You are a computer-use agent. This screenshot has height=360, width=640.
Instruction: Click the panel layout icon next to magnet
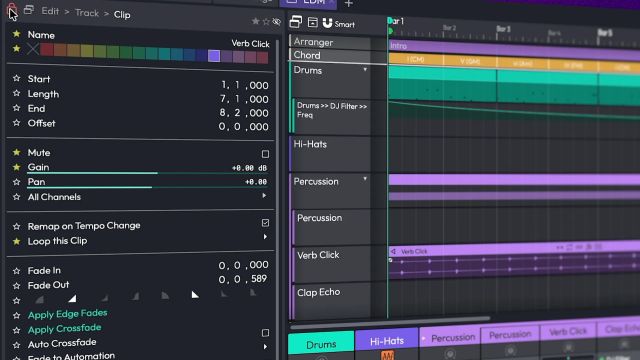pyautogui.click(x=313, y=22)
